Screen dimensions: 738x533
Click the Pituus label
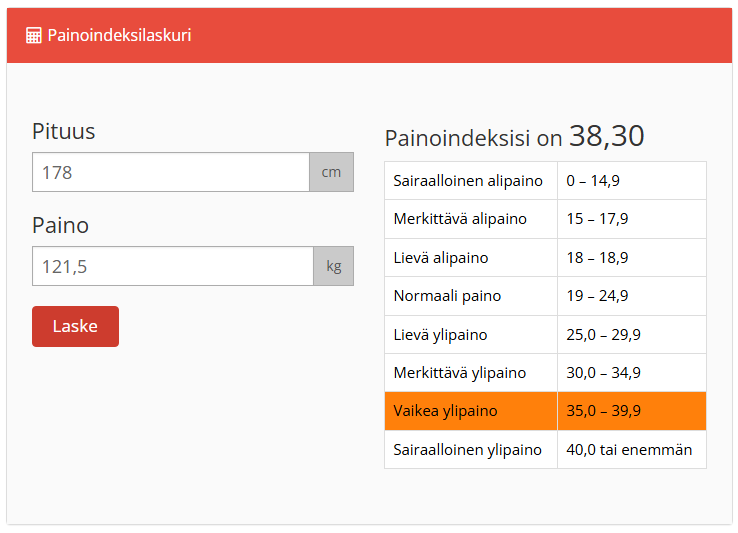(64, 131)
